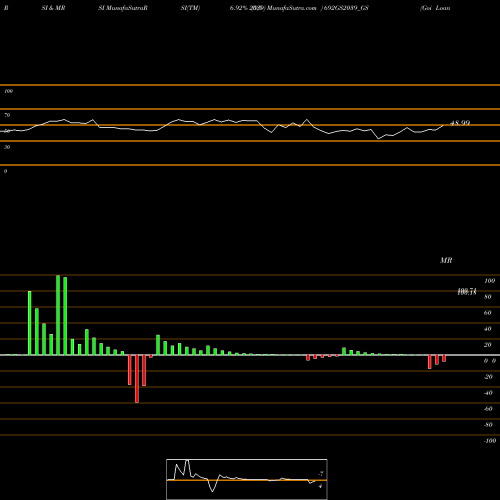
Task: Click the 100.71 value label on MR chart
Action: point(467,292)
